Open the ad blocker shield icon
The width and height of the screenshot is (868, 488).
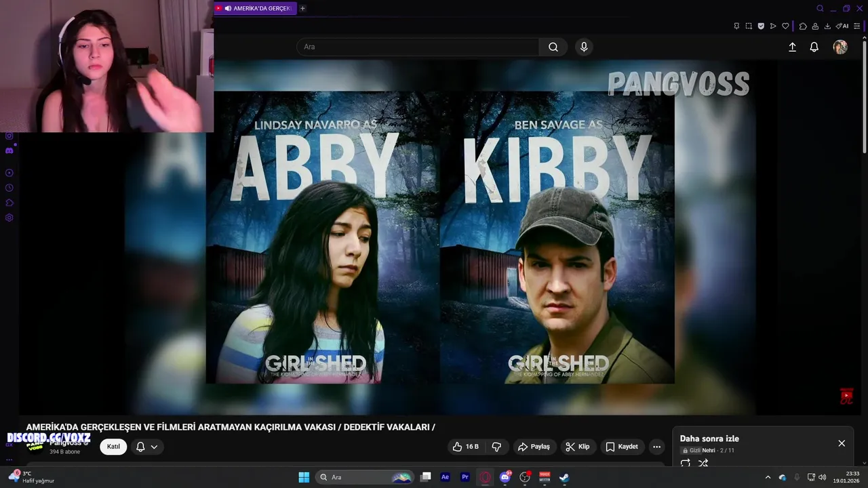761,26
